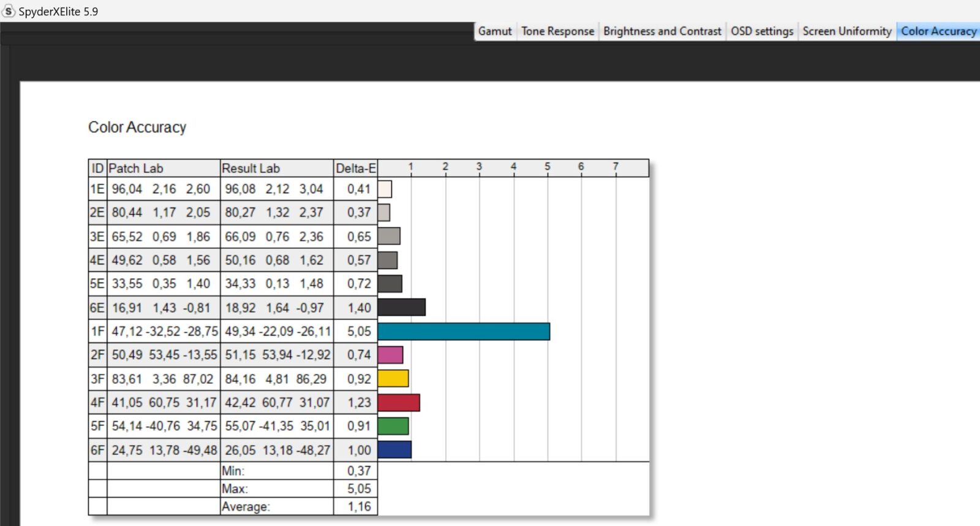980x526 pixels.
Task: Click the dark blue 6F color bar
Action: click(394, 450)
